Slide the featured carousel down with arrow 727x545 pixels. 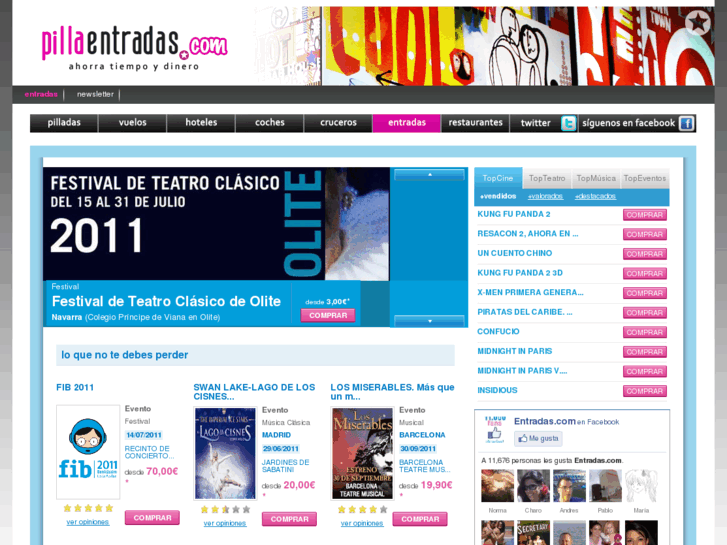pos(429,321)
